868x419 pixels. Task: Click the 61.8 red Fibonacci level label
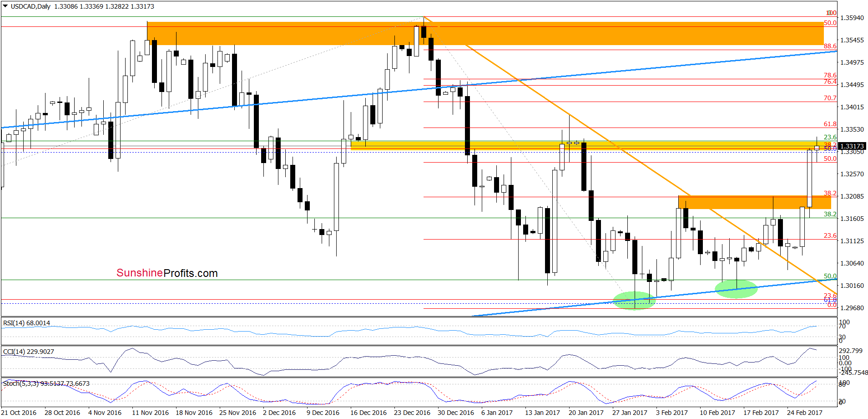[830, 124]
